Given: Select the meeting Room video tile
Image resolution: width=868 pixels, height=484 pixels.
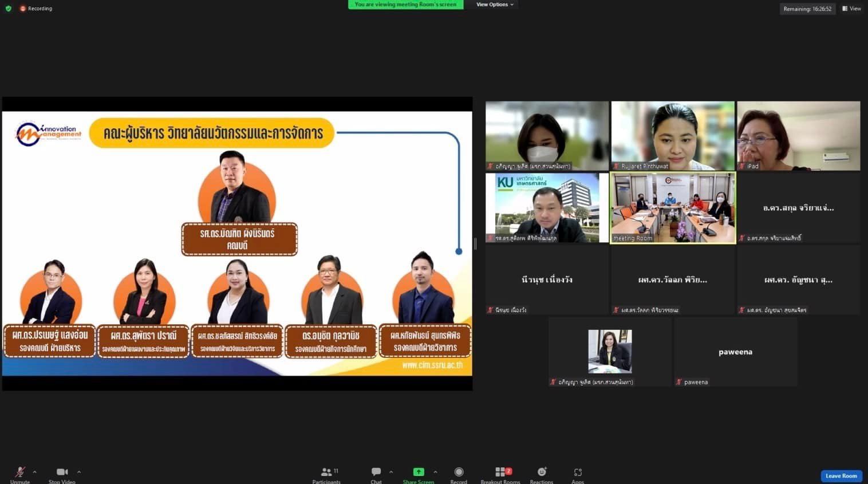Looking at the screenshot, I should tap(673, 208).
